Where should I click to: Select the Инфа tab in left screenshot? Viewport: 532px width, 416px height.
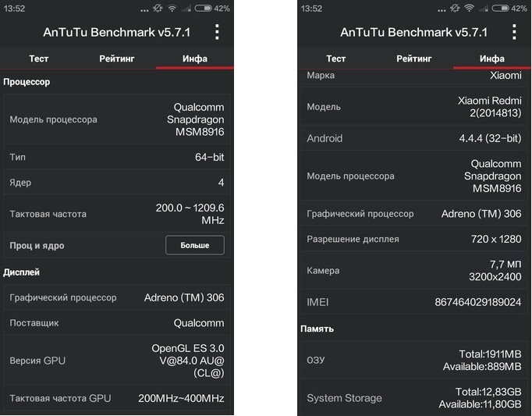tap(195, 59)
